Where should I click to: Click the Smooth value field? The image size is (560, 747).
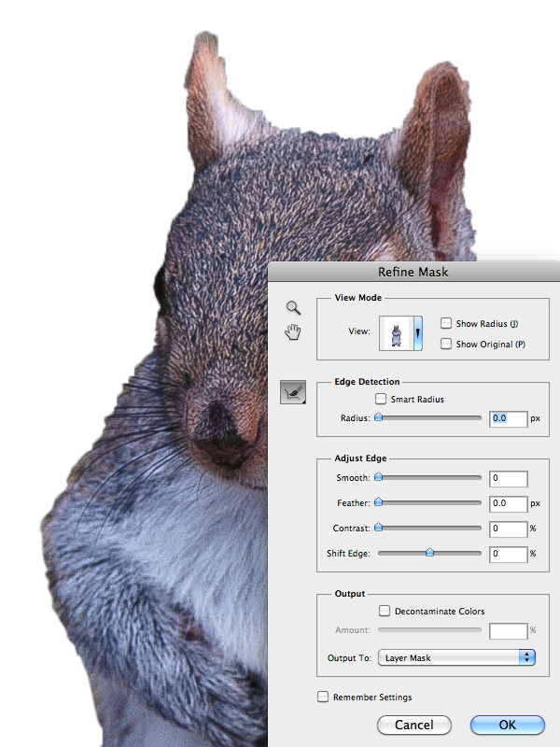pos(508,478)
